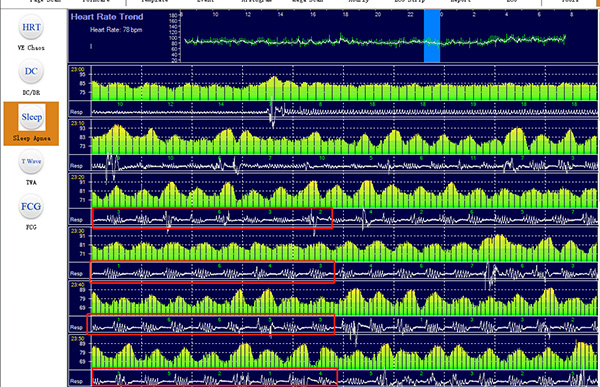Select the Sleep Apnea module
Viewport: 600px width, 387px height.
pyautogui.click(x=31, y=124)
